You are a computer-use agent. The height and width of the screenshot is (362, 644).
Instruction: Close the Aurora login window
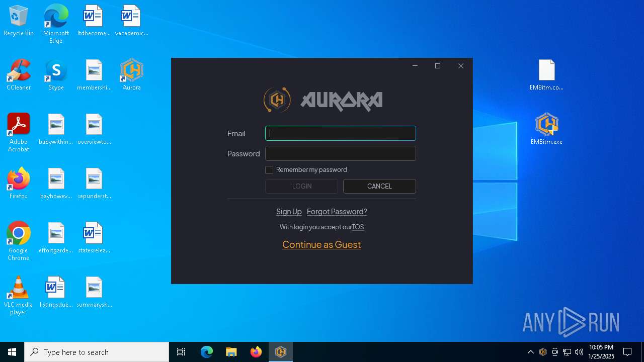(461, 66)
